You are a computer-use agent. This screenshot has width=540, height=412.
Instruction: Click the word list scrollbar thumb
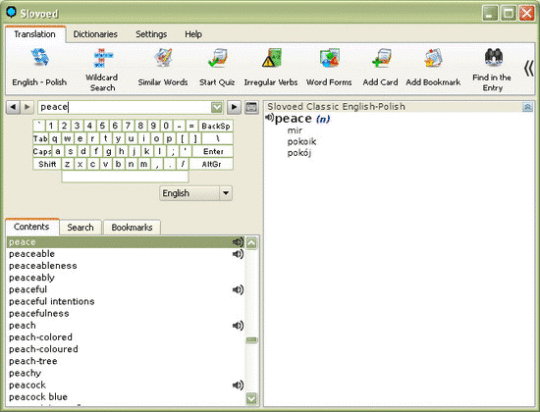coord(251,340)
